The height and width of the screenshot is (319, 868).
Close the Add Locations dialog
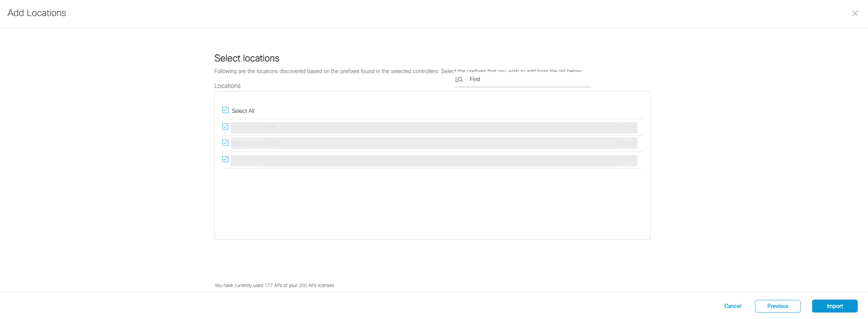click(x=855, y=13)
